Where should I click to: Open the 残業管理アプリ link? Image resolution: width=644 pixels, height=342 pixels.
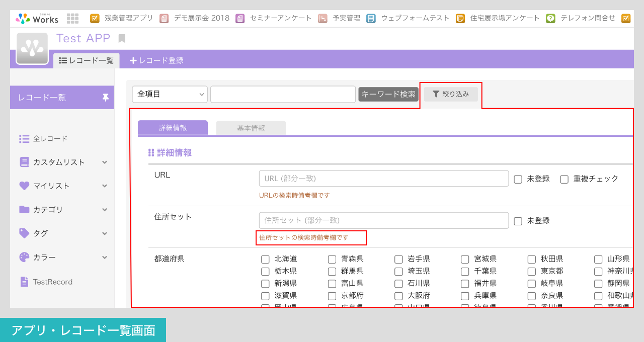pyautogui.click(x=129, y=18)
